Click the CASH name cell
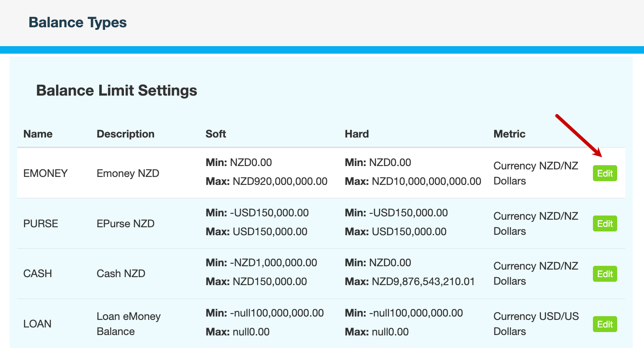Image resolution: width=644 pixels, height=348 pixels. pos(38,273)
